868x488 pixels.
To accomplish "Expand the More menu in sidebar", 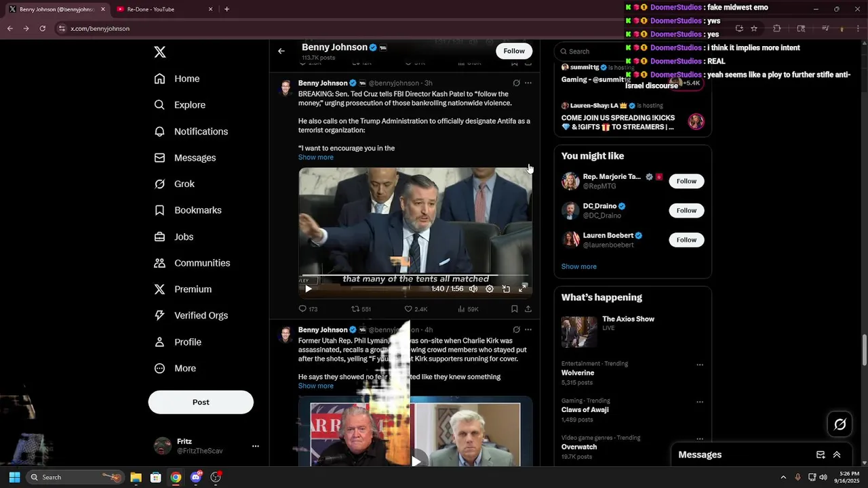I will point(175,368).
